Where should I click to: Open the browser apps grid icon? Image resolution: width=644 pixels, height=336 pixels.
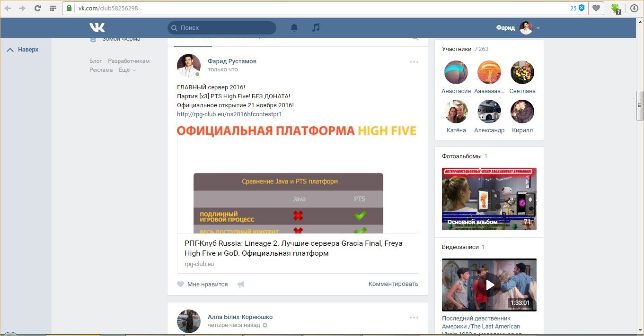pos(53,8)
